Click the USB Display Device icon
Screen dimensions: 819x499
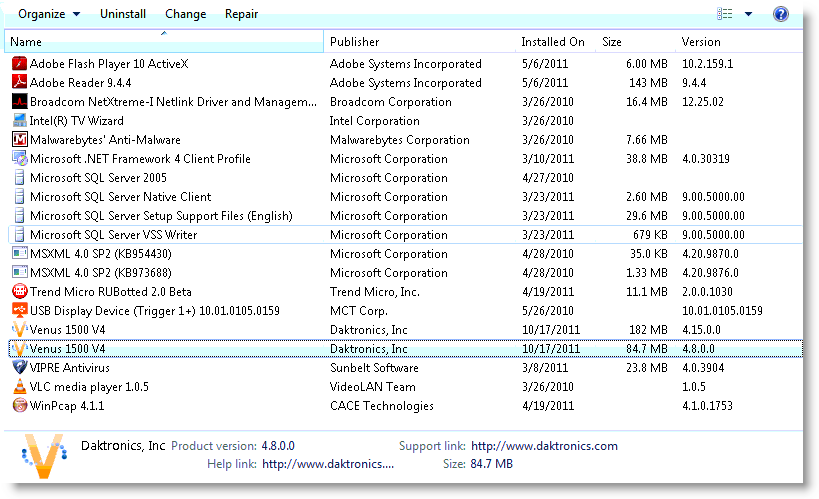19,311
